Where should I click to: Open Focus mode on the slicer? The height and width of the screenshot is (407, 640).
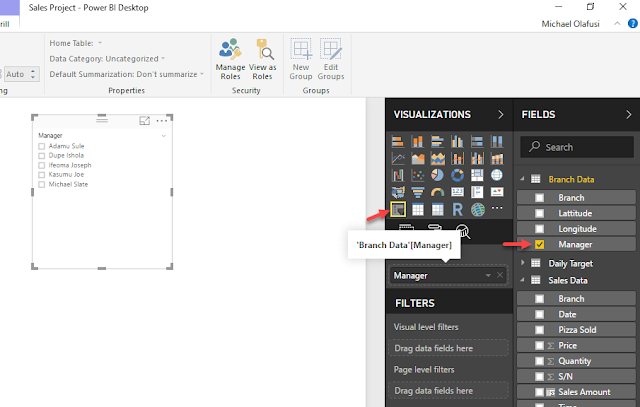click(x=144, y=120)
